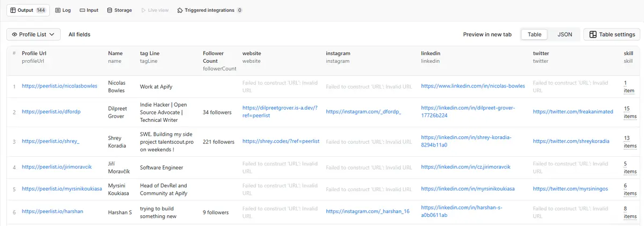Expand the Profile List view dropdown

33,34
